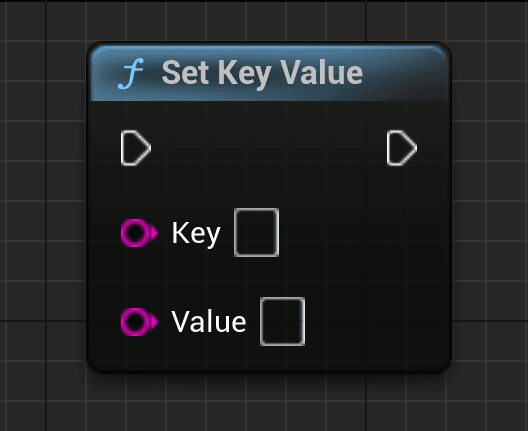Click the magenta Key string pin

pyautogui.click(x=139, y=233)
